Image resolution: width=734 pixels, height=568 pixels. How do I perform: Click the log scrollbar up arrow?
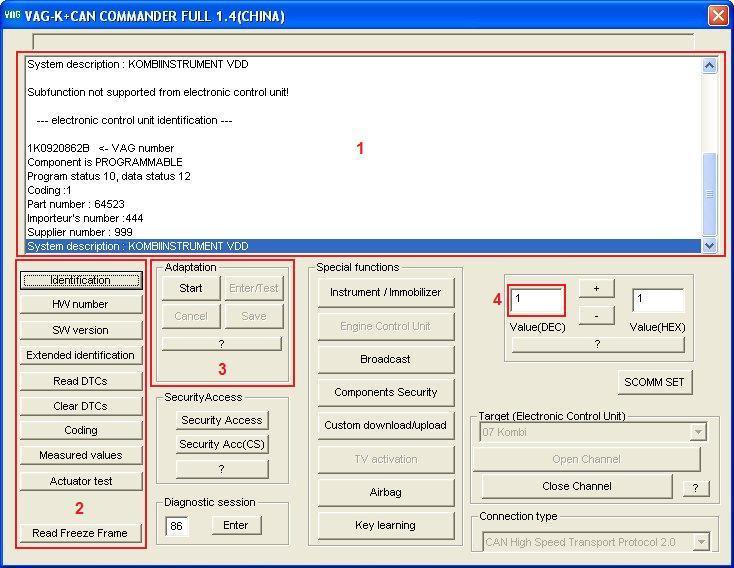tap(710, 66)
